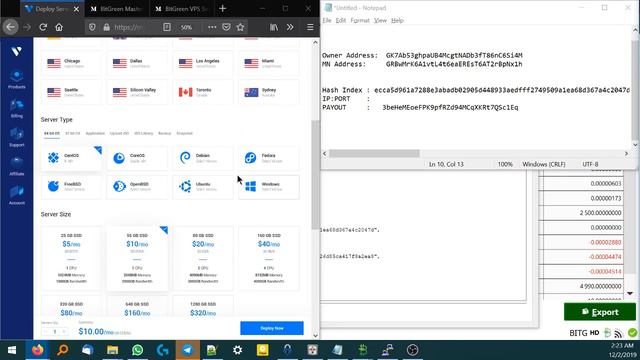
Task: Open Notepad Help menu
Action: (x=397, y=20)
